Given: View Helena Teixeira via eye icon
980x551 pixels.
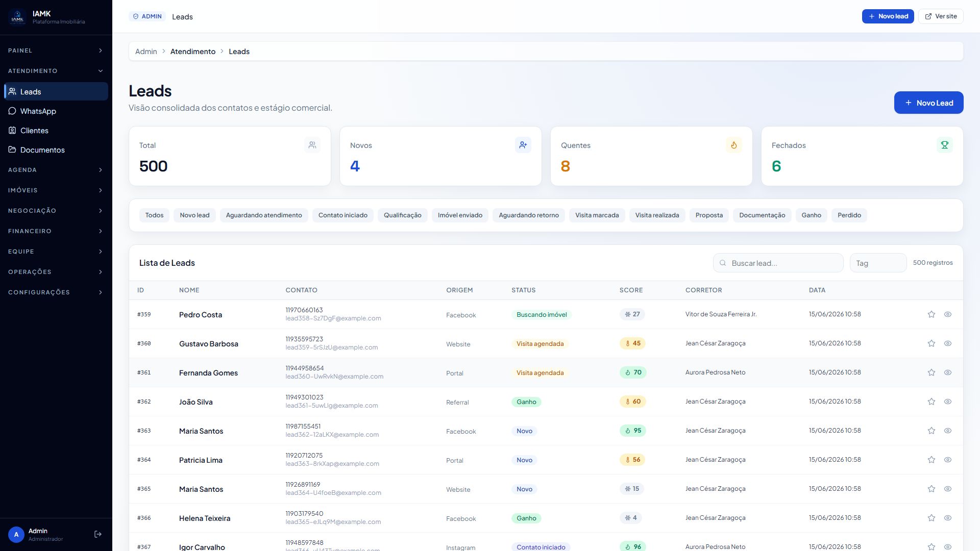Looking at the screenshot, I should pyautogui.click(x=948, y=518).
